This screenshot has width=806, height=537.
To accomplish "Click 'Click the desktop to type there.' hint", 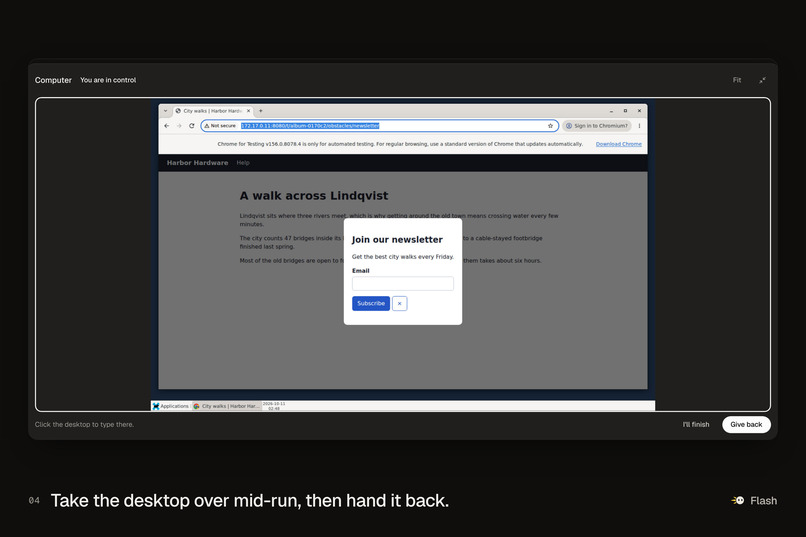I will coord(84,424).
